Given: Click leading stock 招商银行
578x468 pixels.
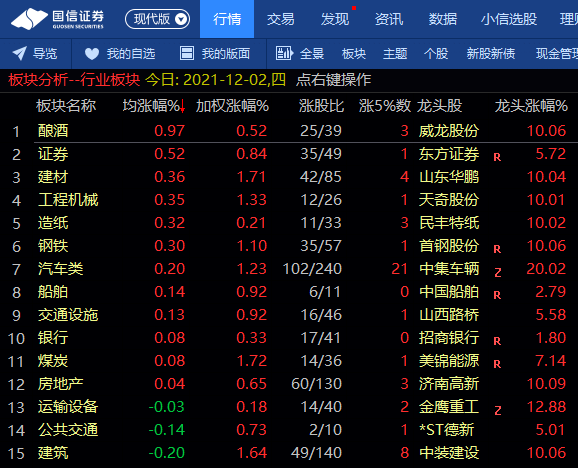Looking at the screenshot, I should (449, 338).
